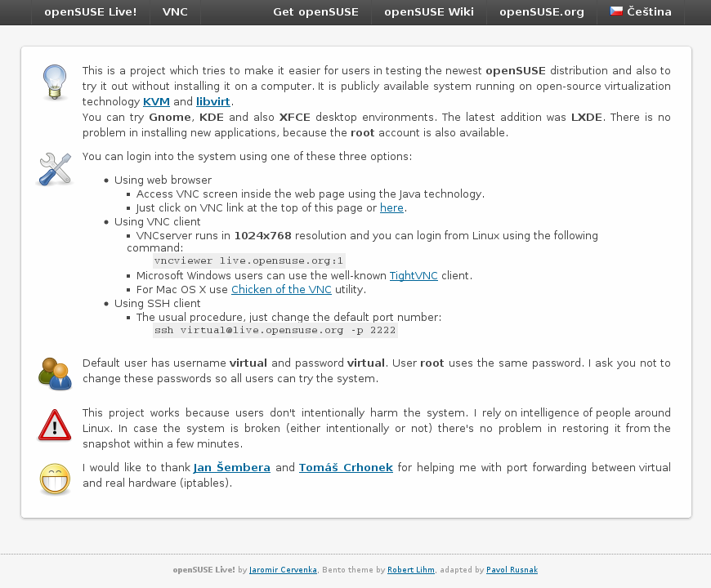Open Robert Lihm's footer link
711x588 pixels.
coord(411,570)
